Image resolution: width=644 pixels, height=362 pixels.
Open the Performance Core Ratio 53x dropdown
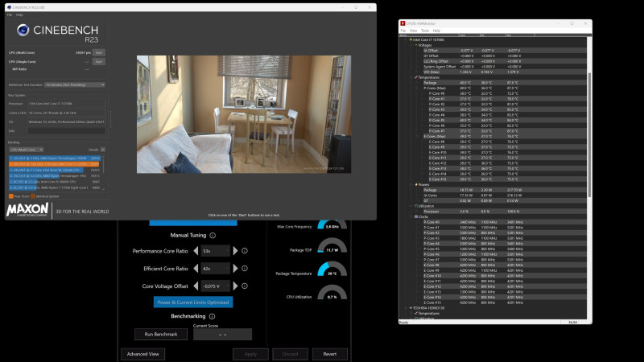click(215, 251)
